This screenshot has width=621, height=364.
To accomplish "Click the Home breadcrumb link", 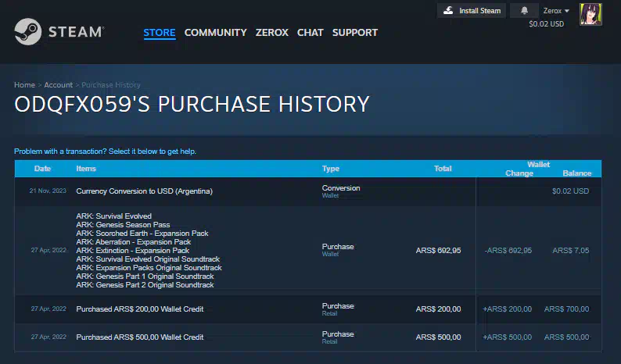I will click(24, 84).
